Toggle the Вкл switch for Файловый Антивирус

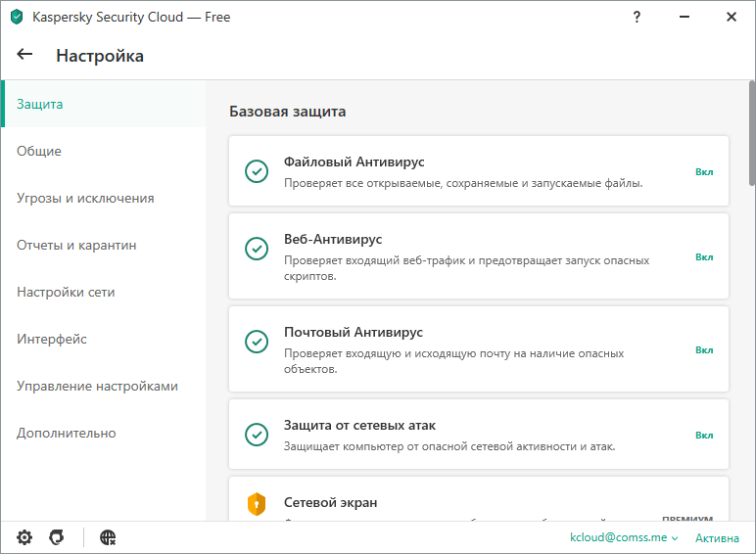[704, 171]
